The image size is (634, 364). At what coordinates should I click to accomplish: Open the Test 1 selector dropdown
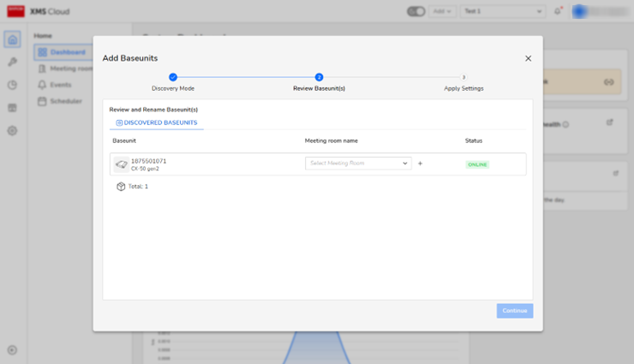(x=502, y=11)
